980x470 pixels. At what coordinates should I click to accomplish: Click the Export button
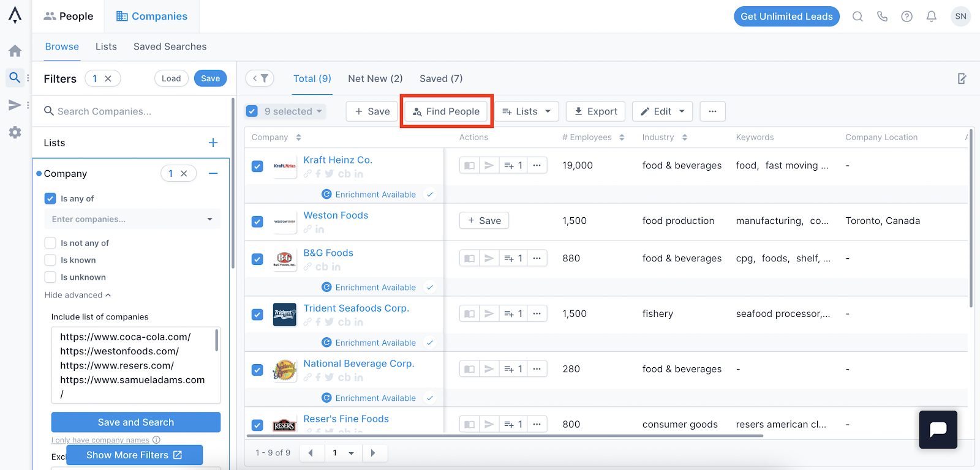[x=596, y=111]
